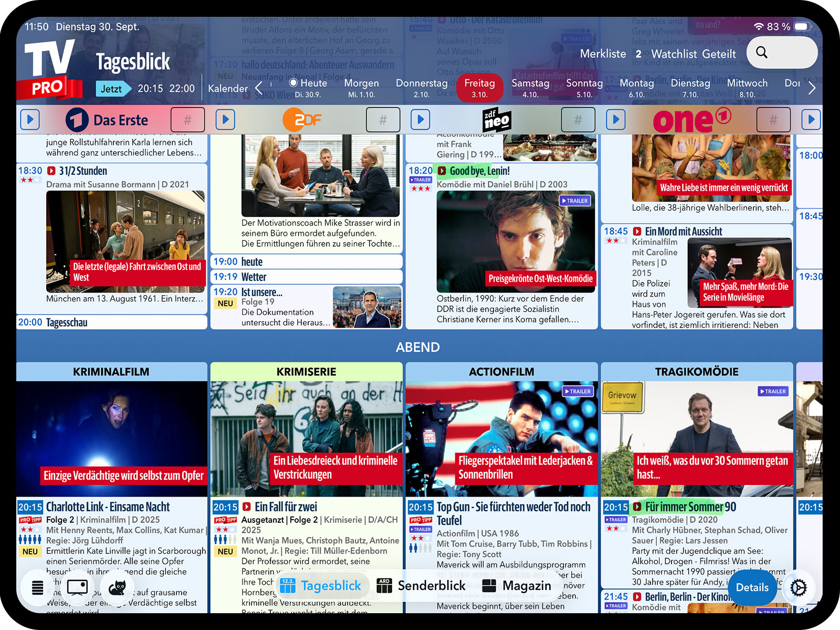Start the ZDF channel play button
Screen dimensions: 840x630
point(225,120)
